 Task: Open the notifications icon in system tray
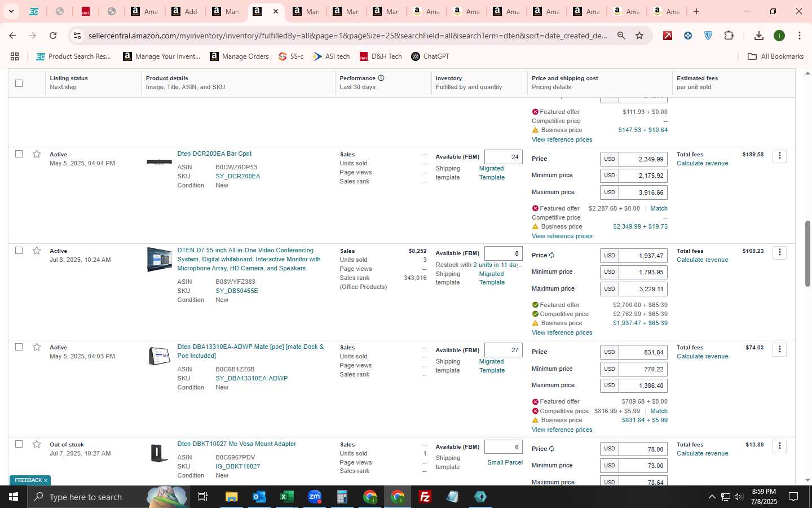click(793, 497)
